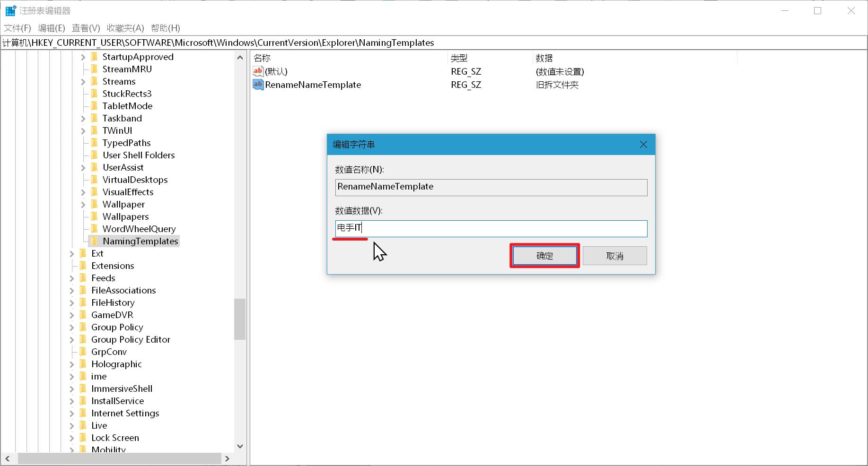The width and height of the screenshot is (868, 466).
Task: Expand the Taskband tree node
Action: tap(83, 119)
